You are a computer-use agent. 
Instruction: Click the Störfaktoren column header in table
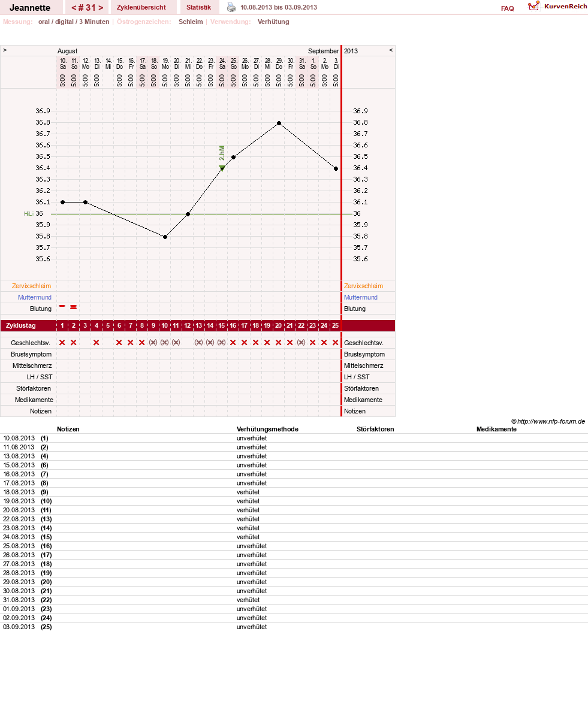click(375, 429)
